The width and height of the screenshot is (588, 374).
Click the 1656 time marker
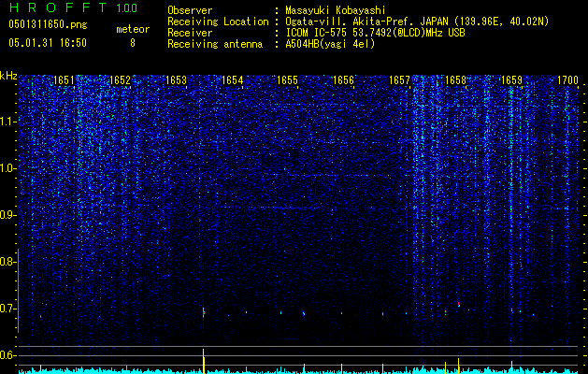click(x=343, y=80)
